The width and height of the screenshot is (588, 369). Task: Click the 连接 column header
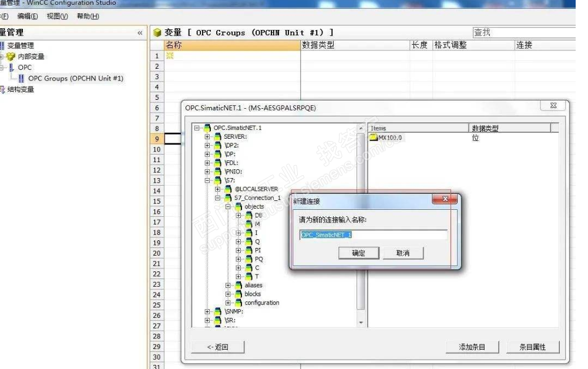545,45
